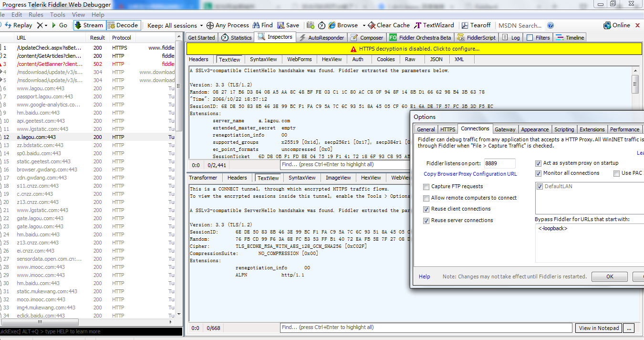Open the Composer tab
The image size is (644, 340).
click(367, 38)
